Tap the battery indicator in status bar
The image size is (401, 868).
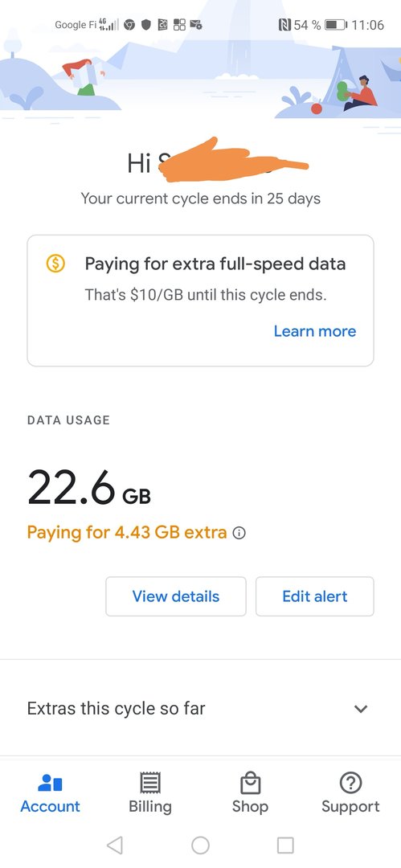pos(336,25)
